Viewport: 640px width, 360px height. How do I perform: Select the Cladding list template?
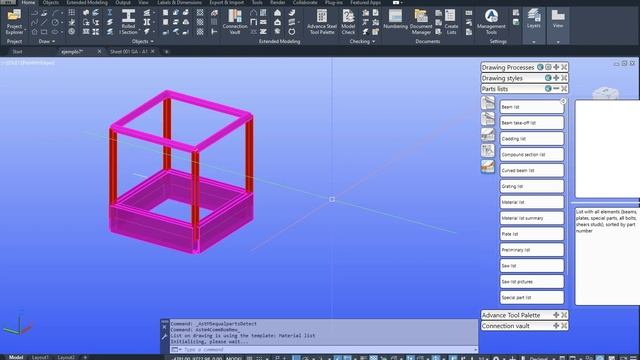532,138
